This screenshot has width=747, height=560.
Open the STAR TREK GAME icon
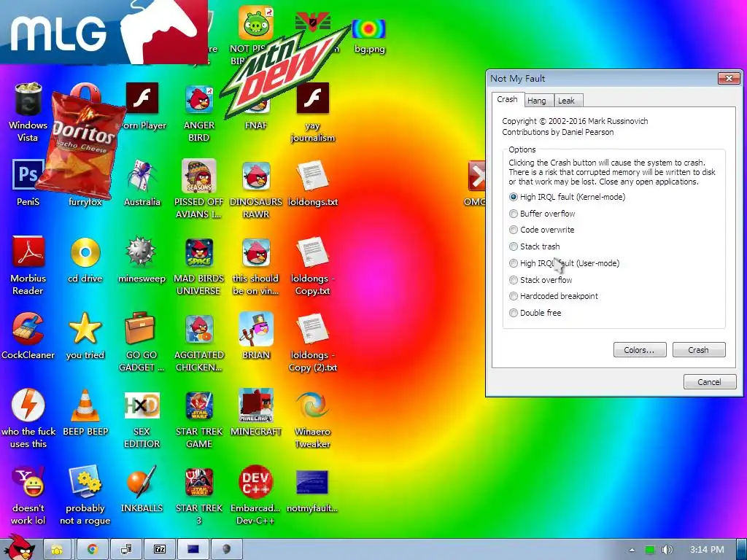[199, 405]
